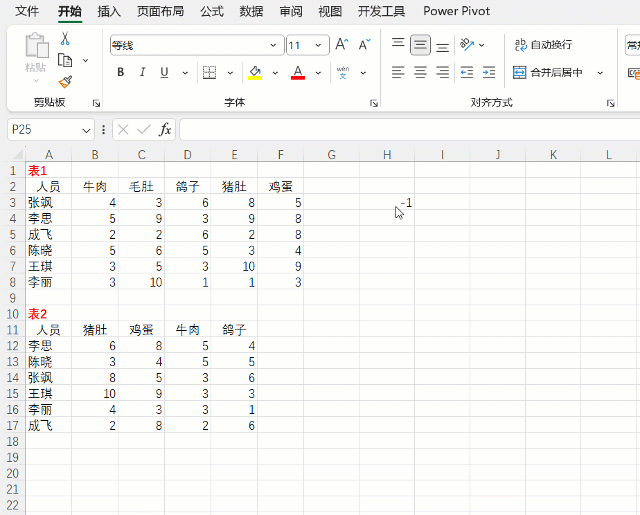Click the formula bar options dots
Image resolution: width=640 pixels, height=515 pixels.
[103, 130]
